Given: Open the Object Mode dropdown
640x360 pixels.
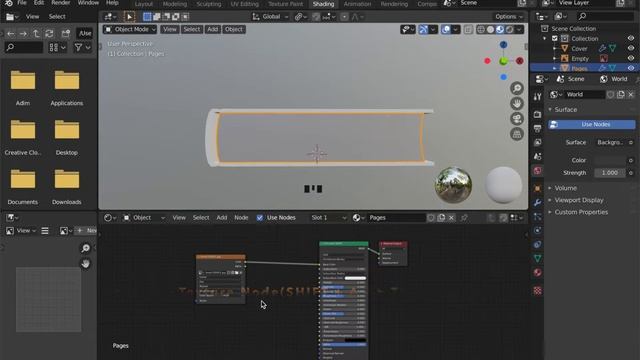Looking at the screenshot, I should pyautogui.click(x=130, y=29).
